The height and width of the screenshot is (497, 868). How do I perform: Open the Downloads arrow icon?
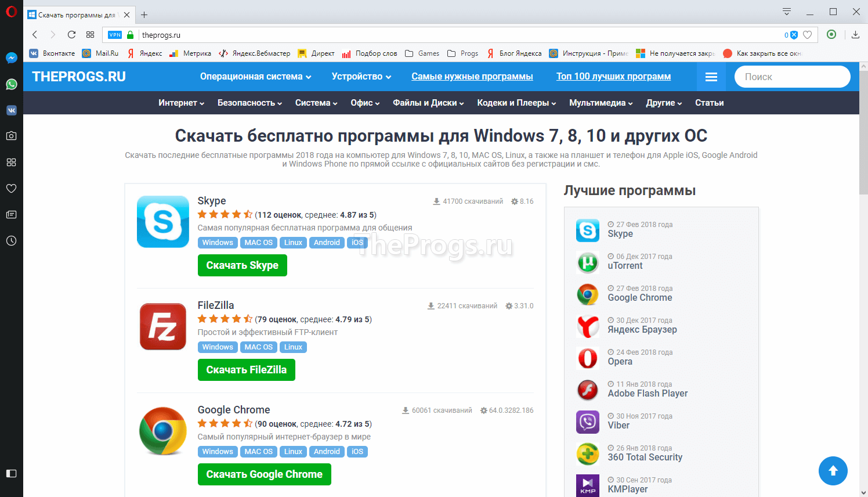pos(855,35)
